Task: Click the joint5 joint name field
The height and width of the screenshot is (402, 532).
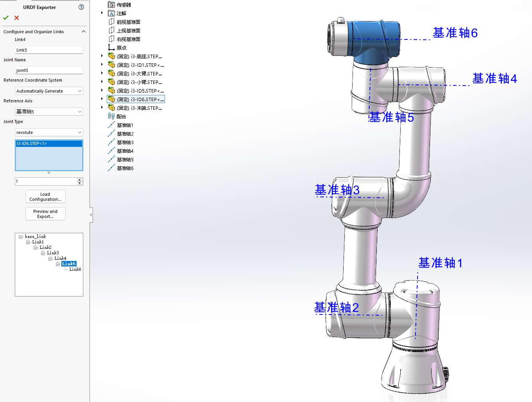Action: 49,70
